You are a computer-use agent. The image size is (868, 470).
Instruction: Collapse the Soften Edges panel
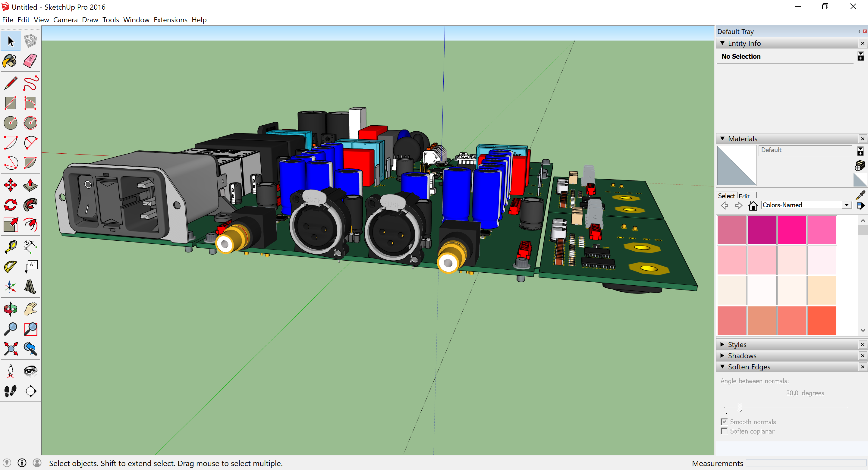(722, 367)
